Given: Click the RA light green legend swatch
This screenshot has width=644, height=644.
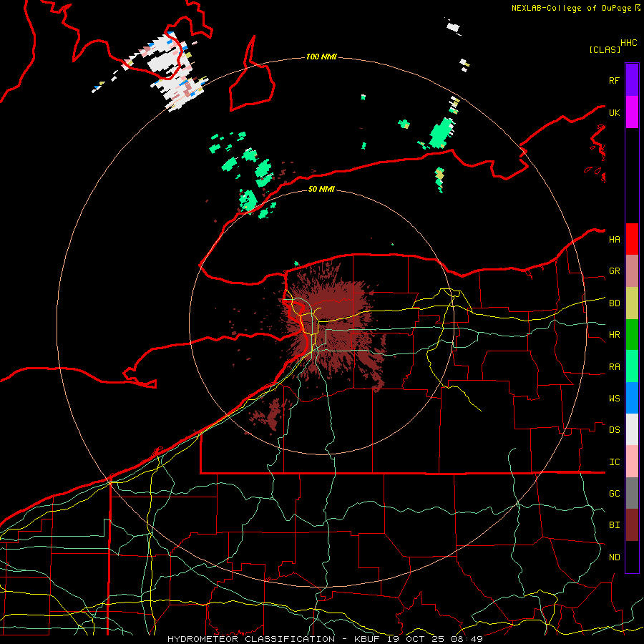Looking at the screenshot, I should (x=632, y=366).
